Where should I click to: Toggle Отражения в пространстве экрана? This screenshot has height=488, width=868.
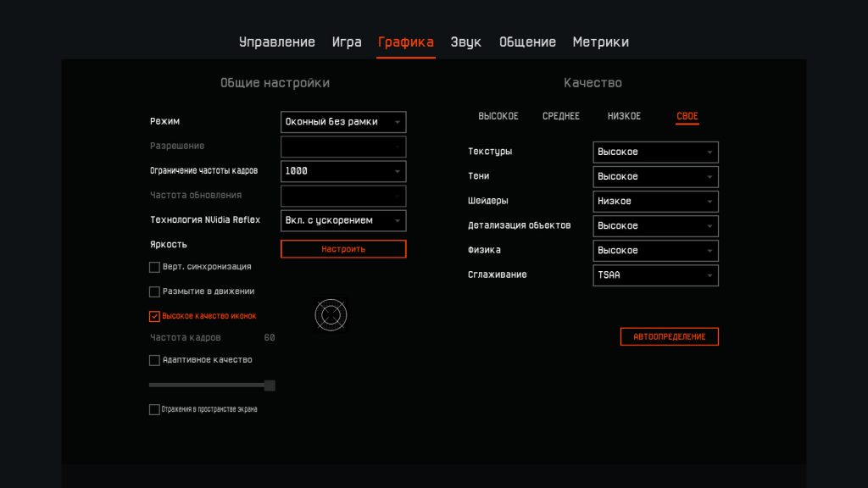(154, 408)
